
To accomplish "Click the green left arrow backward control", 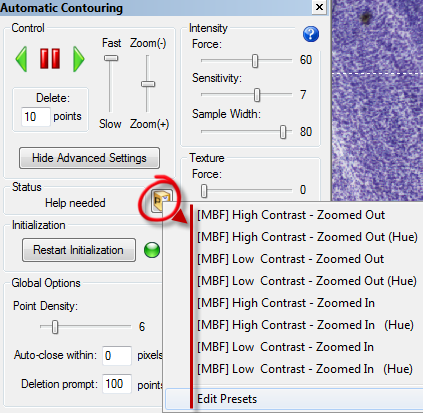I will click(x=21, y=59).
